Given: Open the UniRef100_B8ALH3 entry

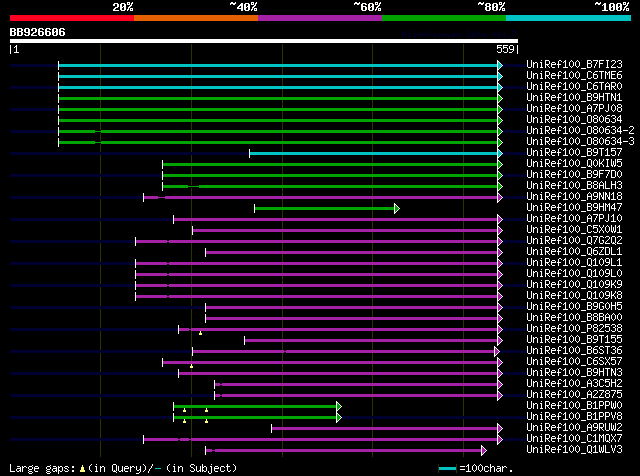Looking at the screenshot, I should click(574, 186).
